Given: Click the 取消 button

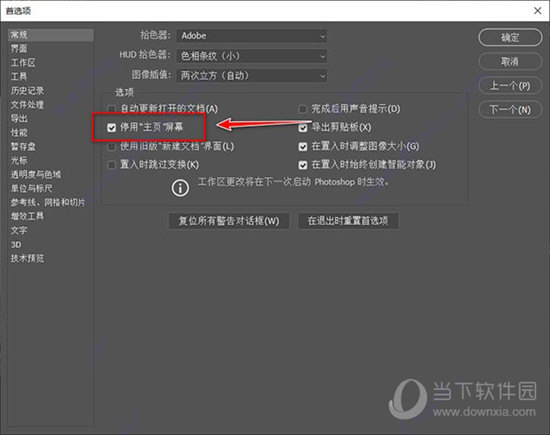Looking at the screenshot, I should coord(510,62).
